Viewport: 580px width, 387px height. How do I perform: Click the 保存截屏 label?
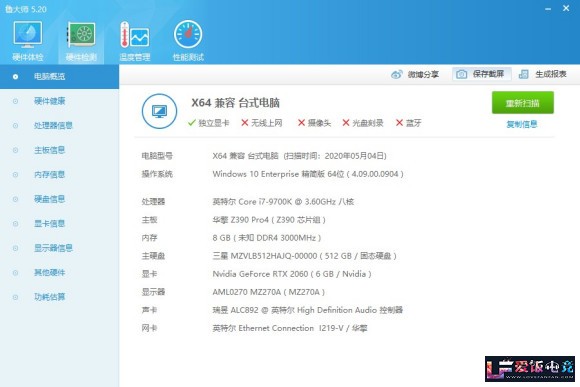point(488,74)
